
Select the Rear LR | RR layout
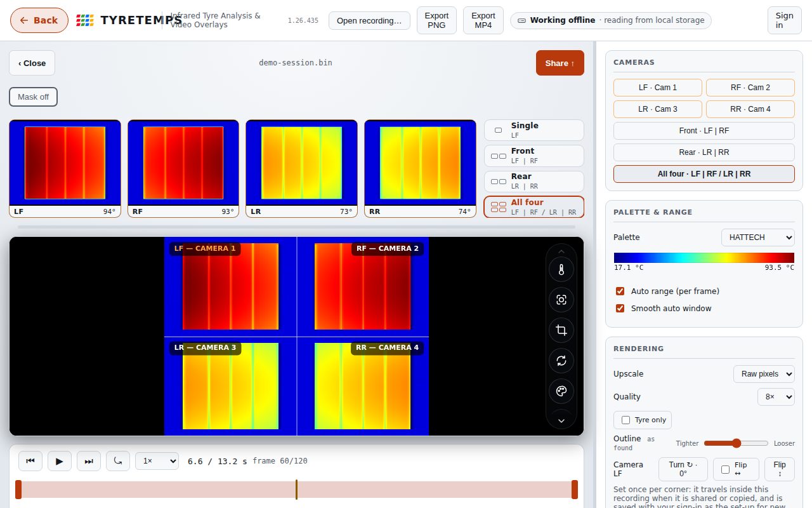[x=534, y=181]
